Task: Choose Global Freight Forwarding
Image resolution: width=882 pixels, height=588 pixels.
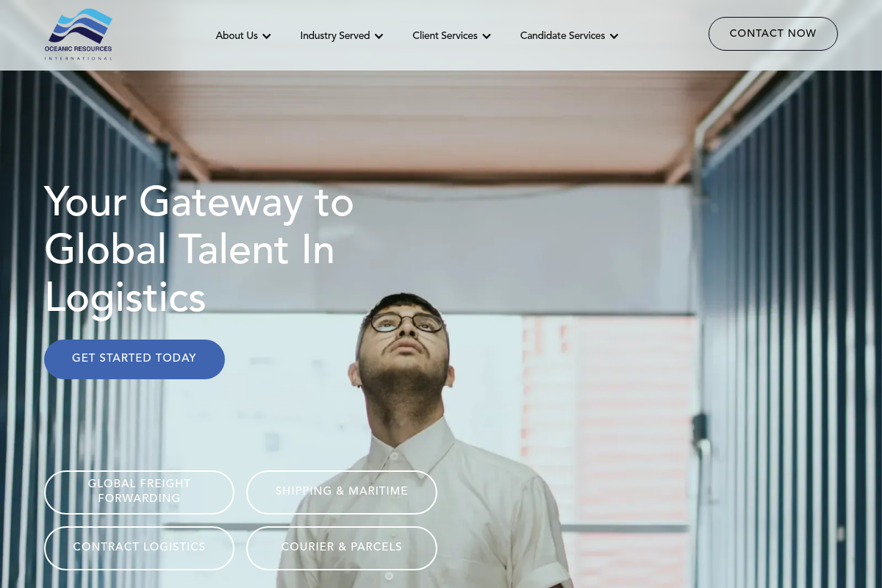Action: 140,492
